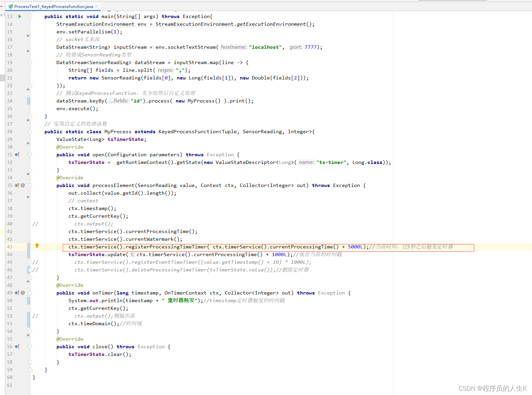This screenshot has width=532, height=395.
Task: Fold the lambda block on line 19
Action: point(30,62)
